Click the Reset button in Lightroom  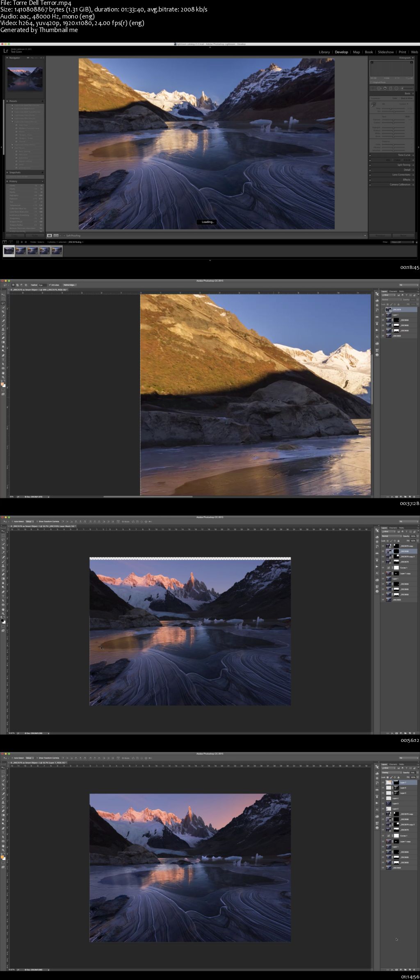coord(404,236)
